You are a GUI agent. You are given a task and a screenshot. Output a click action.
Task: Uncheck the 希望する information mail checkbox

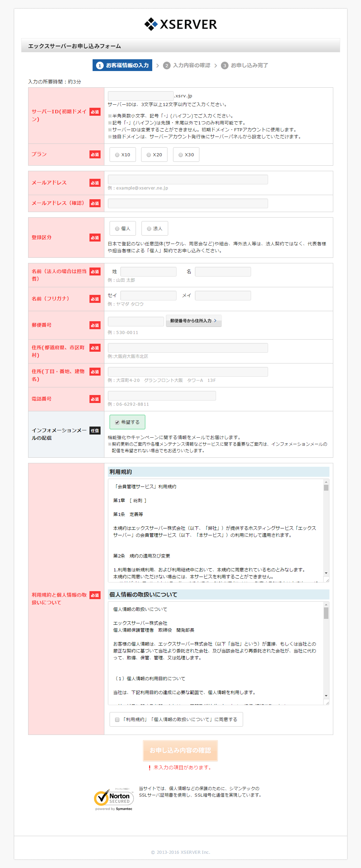pyautogui.click(x=117, y=422)
